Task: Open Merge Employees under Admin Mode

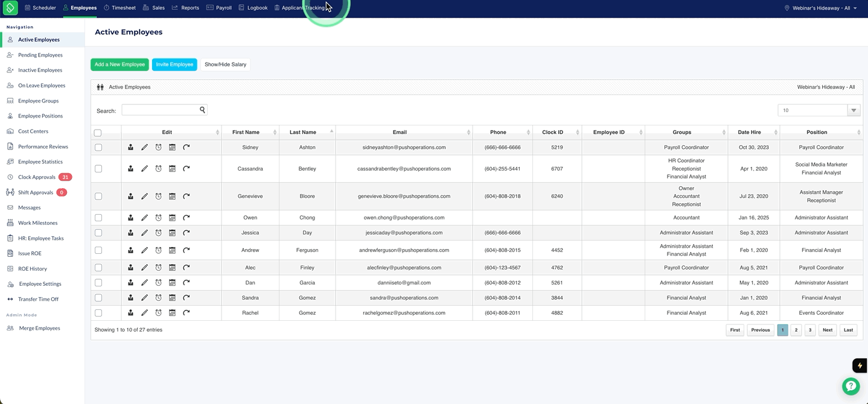Action: (x=39, y=328)
